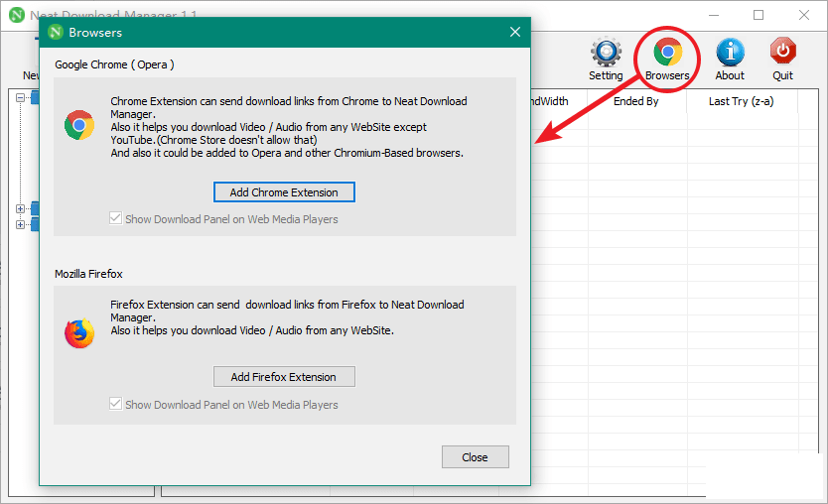Click the Google Chrome ( Opera ) heading
Viewport: 828px width, 504px height.
click(x=114, y=64)
